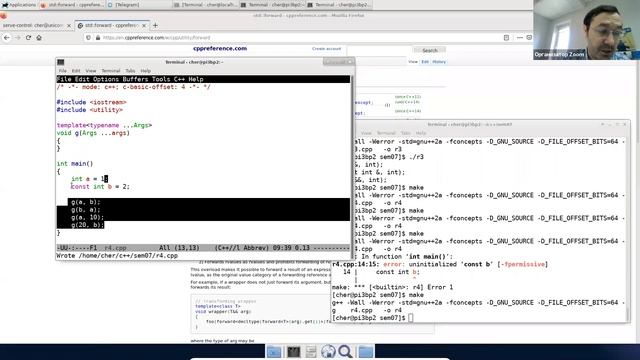This screenshot has width=640, height=360.
Task: Open the Applications menu in the top panel
Action: coord(19,5)
